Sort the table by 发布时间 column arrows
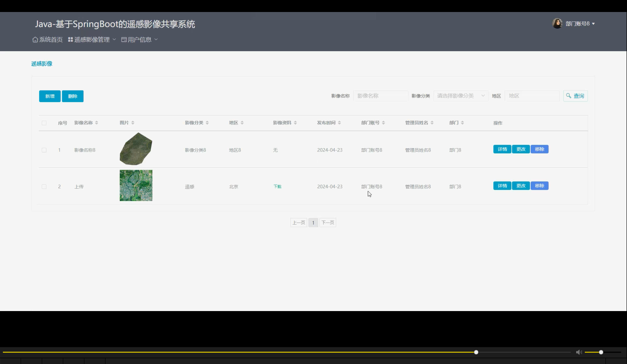Screen dimensions: 627x364 tap(340, 122)
